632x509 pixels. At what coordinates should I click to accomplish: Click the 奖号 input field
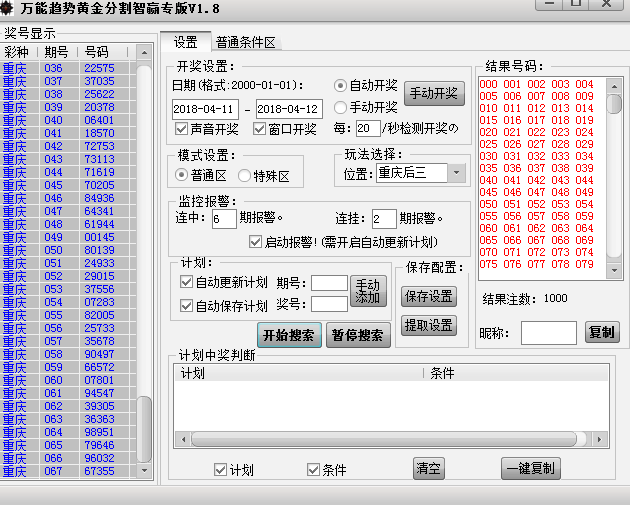coord(329,304)
